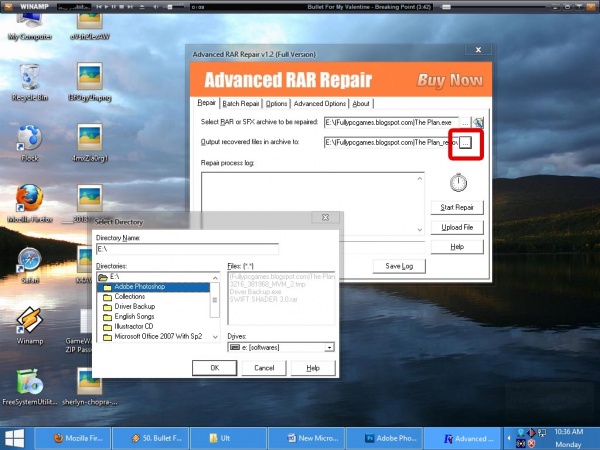The image size is (600, 450).
Task: Skip to previous track in Winamp
Action: click(x=99, y=7)
